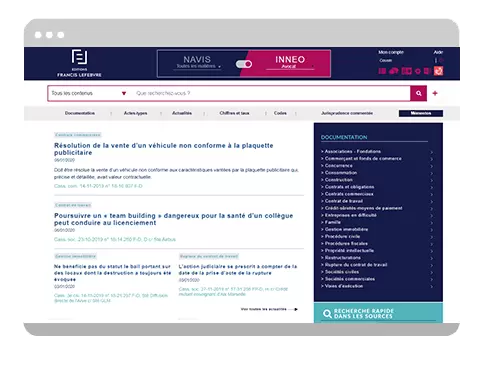The width and height of the screenshot is (491, 367).
Task: Click the pink plus icon beside search
Action: 435,93
